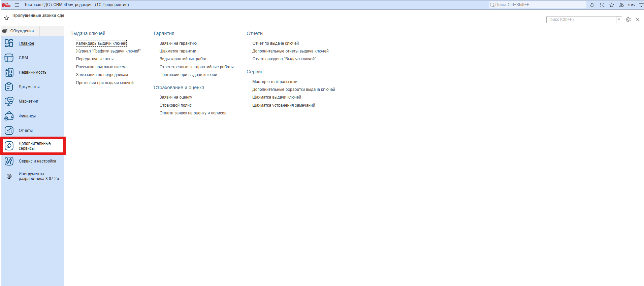Open the history clock icon
The width and height of the screenshot is (644, 286).
click(x=602, y=5)
